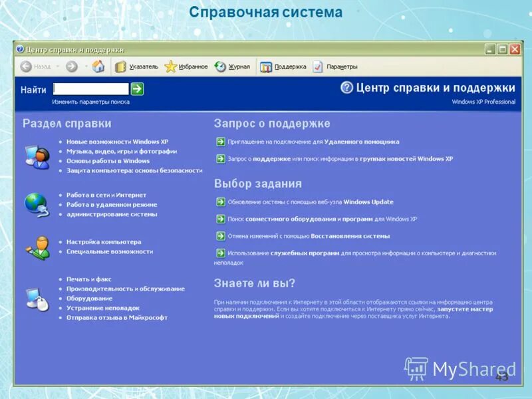This screenshot has height=399, width=532.
Task: Open администрирование системы topic
Action: (112, 214)
